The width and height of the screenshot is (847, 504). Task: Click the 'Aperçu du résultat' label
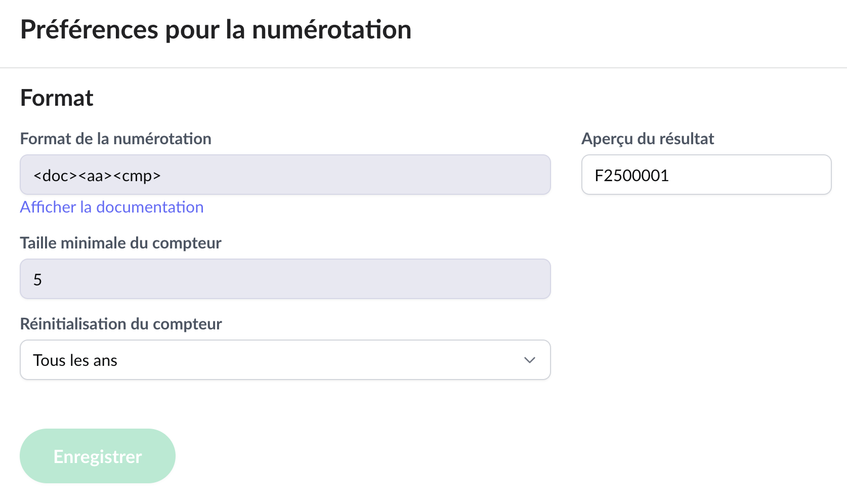pos(647,139)
